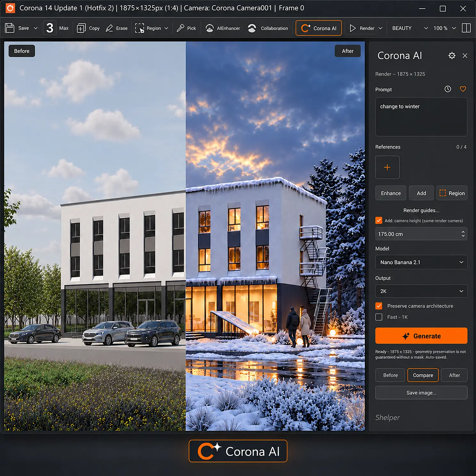
Task: Click the Save disk icon in toolbar
Action: point(10,28)
